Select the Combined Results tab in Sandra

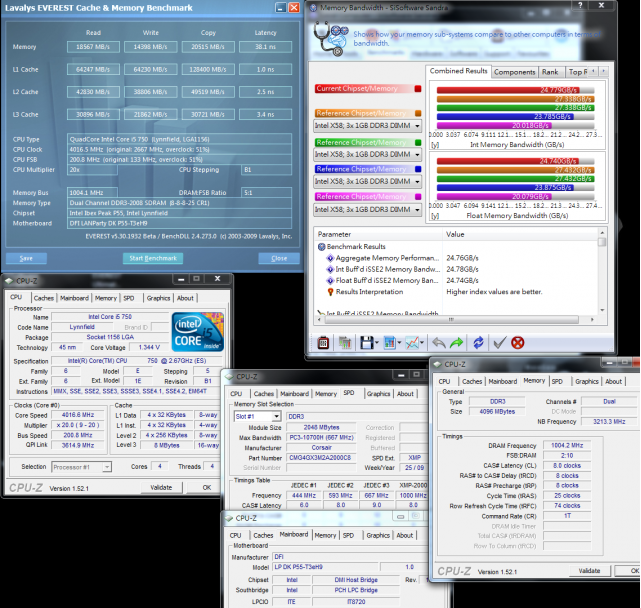coord(458,71)
